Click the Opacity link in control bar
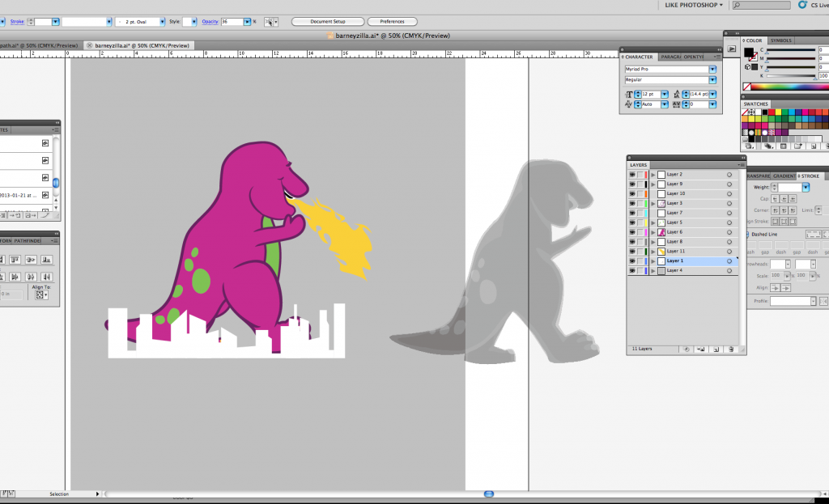 210,22
